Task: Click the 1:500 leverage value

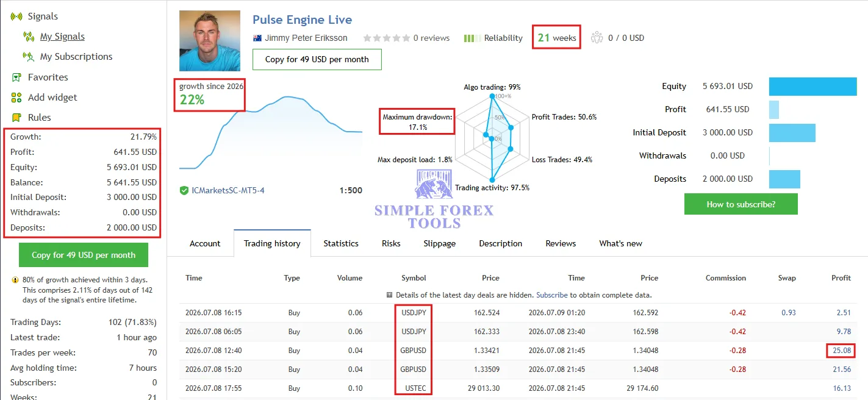Action: [x=351, y=190]
